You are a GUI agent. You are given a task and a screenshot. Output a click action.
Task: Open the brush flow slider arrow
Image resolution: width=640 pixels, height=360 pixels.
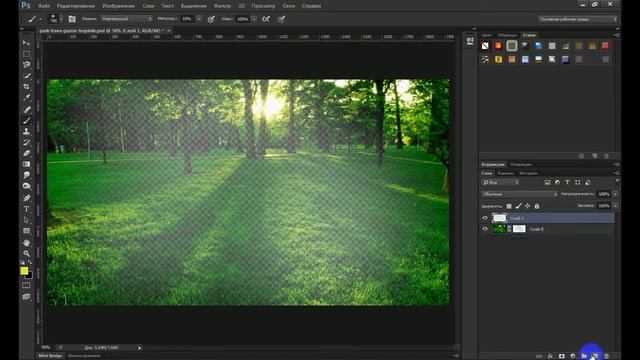(x=254, y=19)
